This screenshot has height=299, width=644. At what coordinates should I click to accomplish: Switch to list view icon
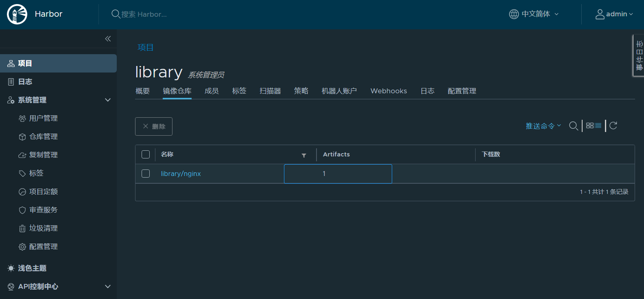(598, 125)
